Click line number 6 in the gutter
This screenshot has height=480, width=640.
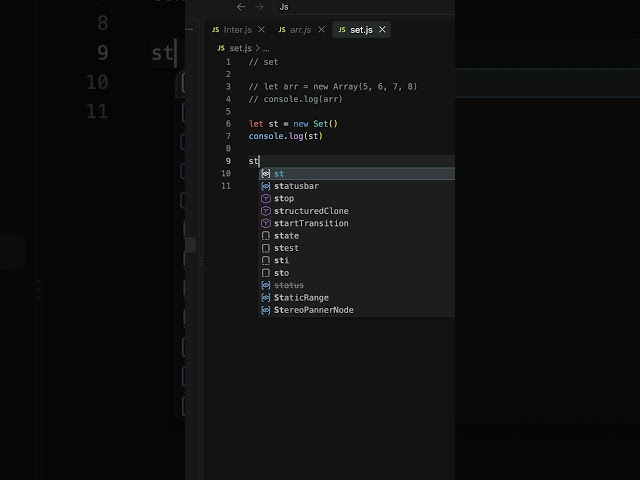click(228, 124)
